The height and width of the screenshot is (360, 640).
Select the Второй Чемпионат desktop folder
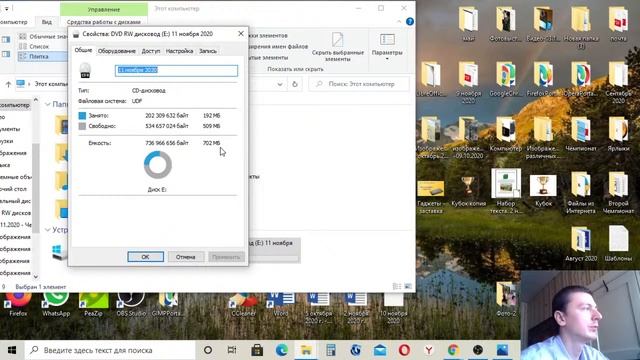pos(618,193)
